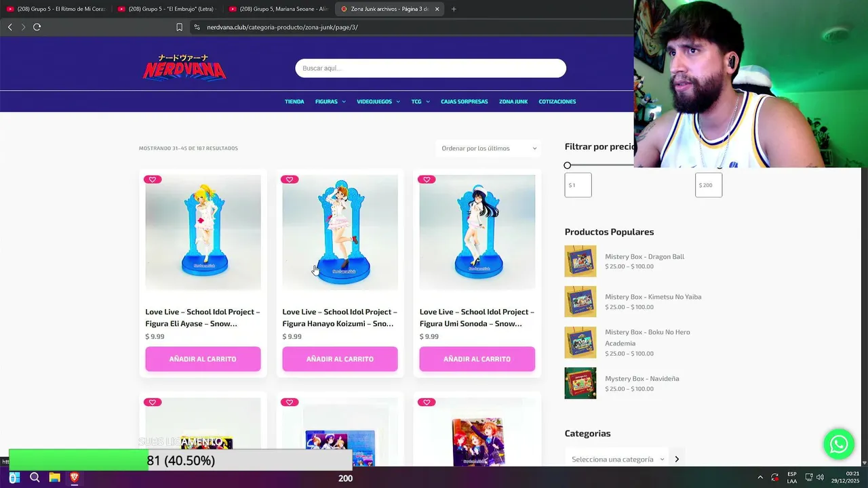Open Hanayo Koizumi figure product image
Screen dimensions: 868x488
[340, 232]
